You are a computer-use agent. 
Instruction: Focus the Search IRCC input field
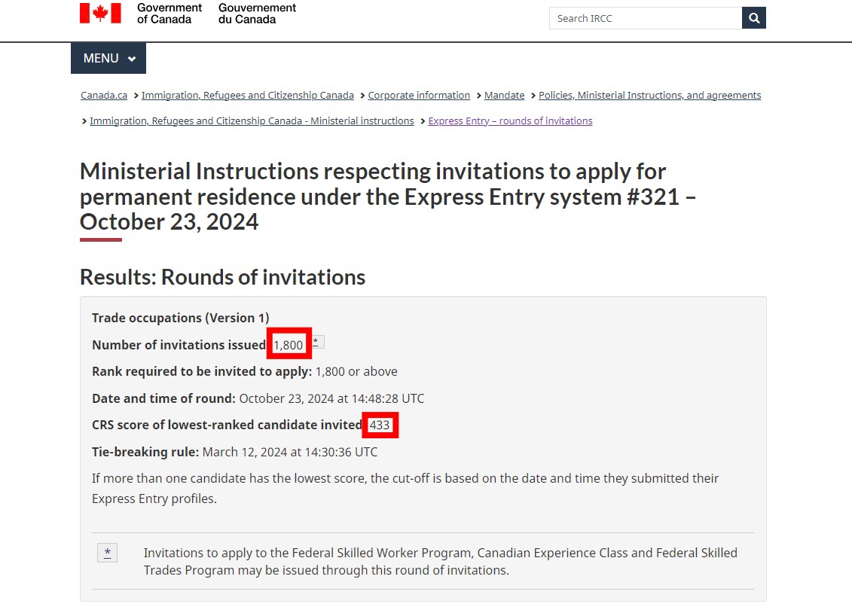(x=646, y=18)
